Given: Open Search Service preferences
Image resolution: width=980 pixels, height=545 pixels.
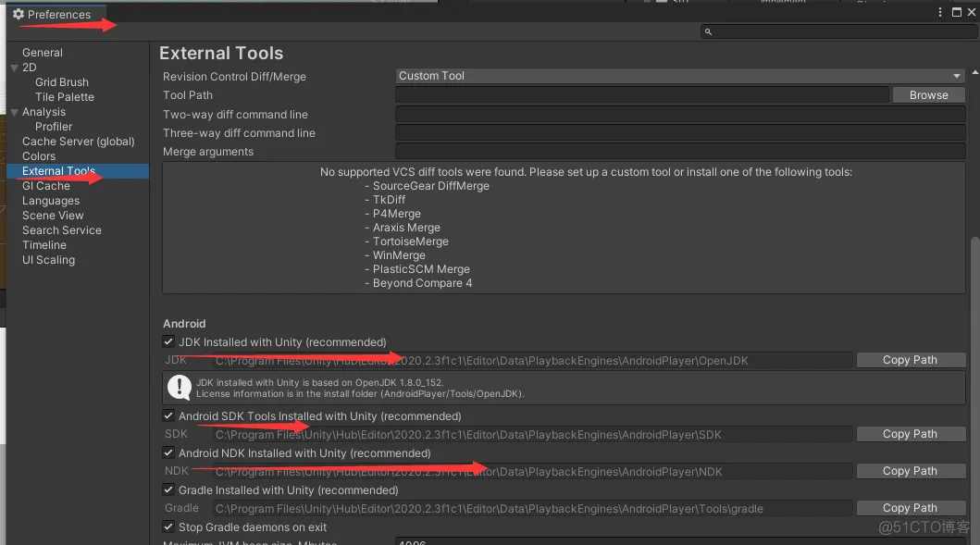Looking at the screenshot, I should coord(62,230).
